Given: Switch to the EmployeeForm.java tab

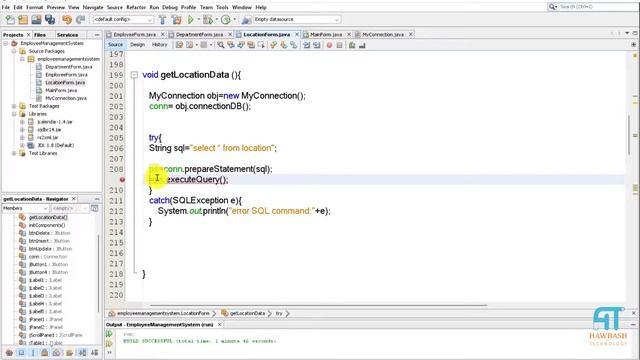Looking at the screenshot, I should coord(134,35).
